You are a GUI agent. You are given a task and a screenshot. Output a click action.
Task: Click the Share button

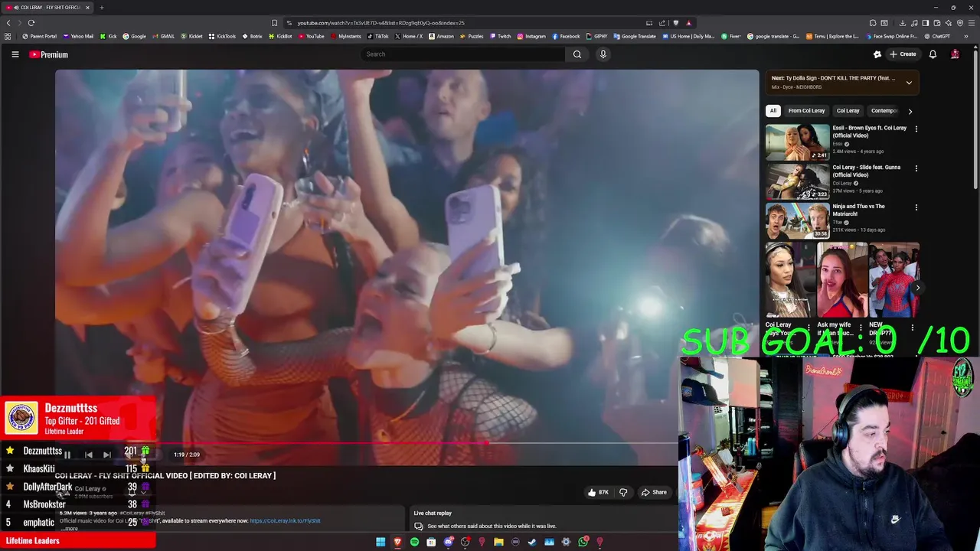pos(655,492)
